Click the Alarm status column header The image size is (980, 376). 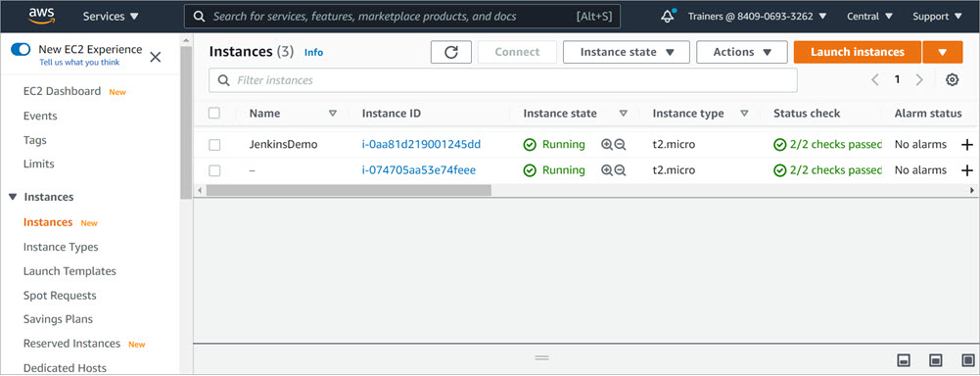click(927, 114)
